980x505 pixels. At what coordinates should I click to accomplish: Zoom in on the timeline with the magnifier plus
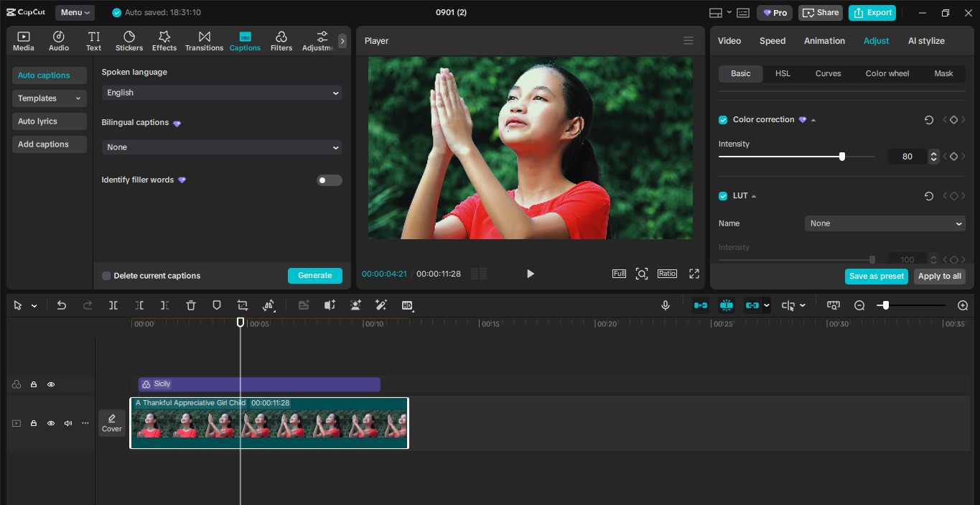(x=962, y=305)
